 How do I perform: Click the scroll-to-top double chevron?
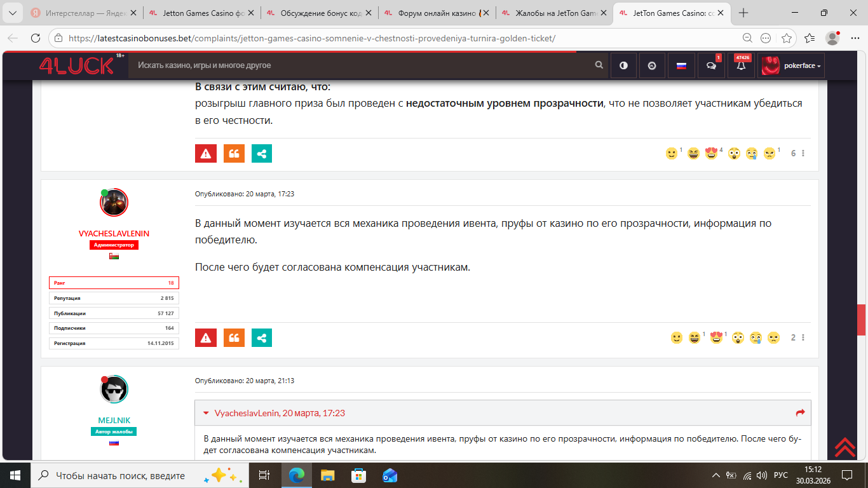click(x=844, y=447)
